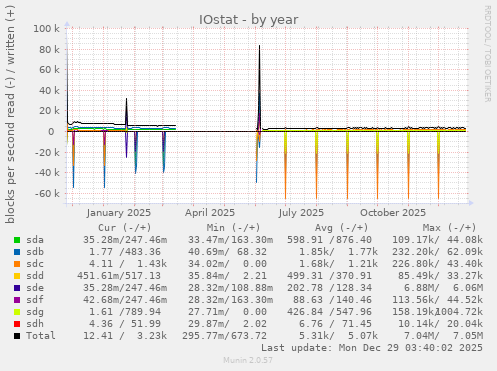Click the 'April 2025' axis label
Viewport: 497px width, 371px height.
click(210, 213)
